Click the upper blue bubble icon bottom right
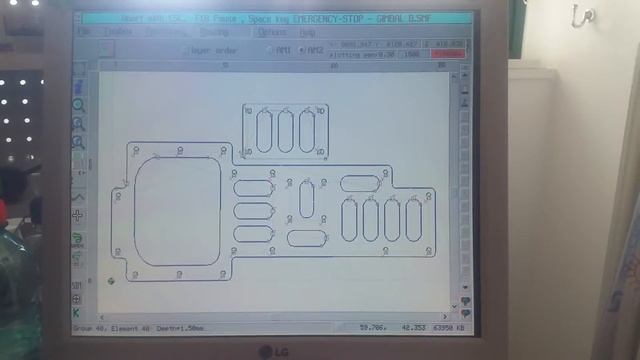Image resolution: width=640 pixels, height=360 pixels. tap(465, 301)
